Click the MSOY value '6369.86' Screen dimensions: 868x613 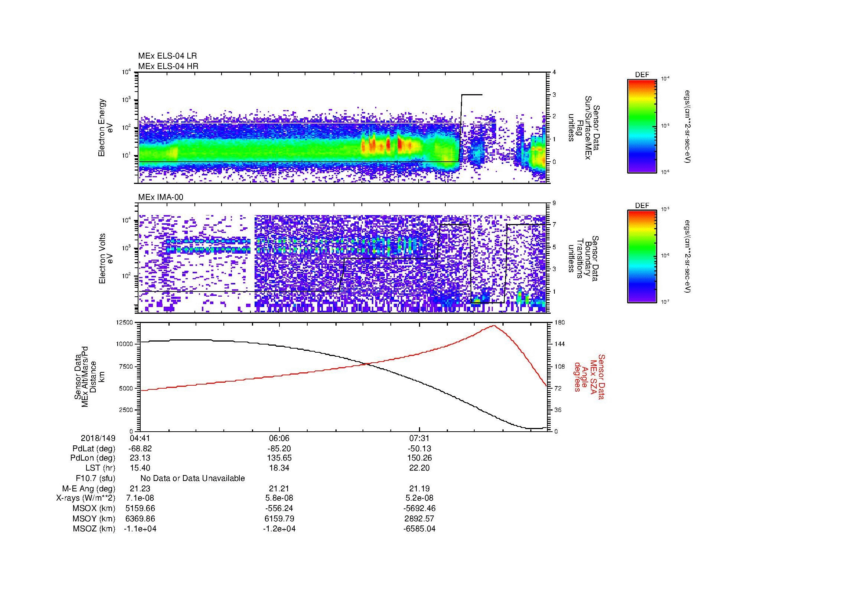pos(140,518)
